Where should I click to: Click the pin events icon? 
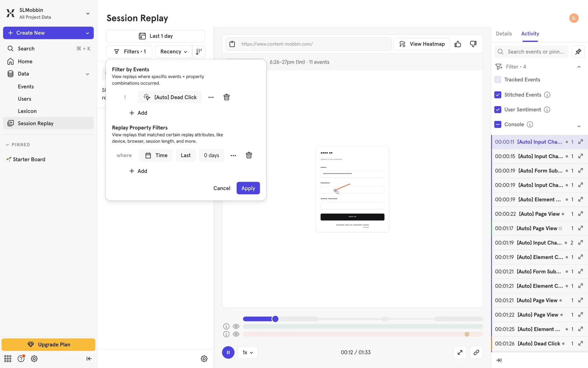click(578, 52)
